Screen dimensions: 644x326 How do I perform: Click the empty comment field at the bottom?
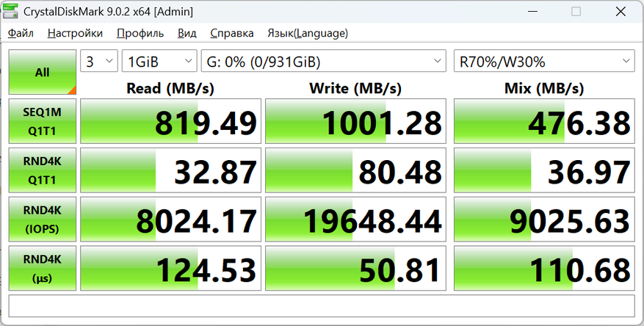point(322,306)
